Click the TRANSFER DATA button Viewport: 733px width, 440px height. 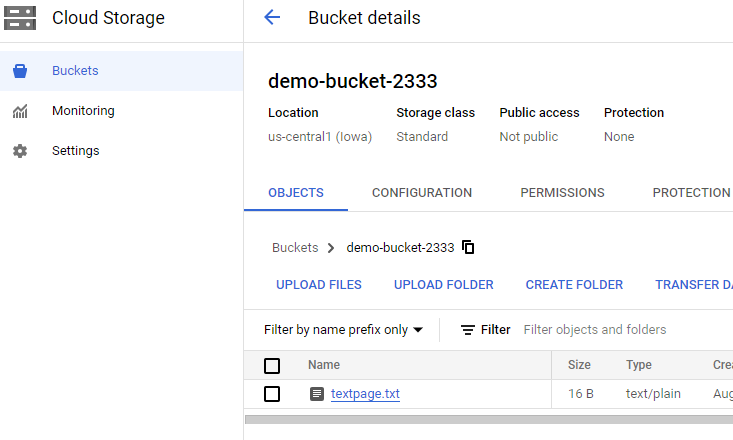pos(694,285)
